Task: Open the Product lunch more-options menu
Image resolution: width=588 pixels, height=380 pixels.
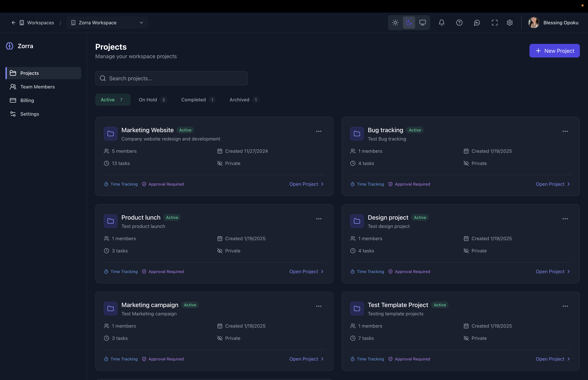Action: [318, 219]
